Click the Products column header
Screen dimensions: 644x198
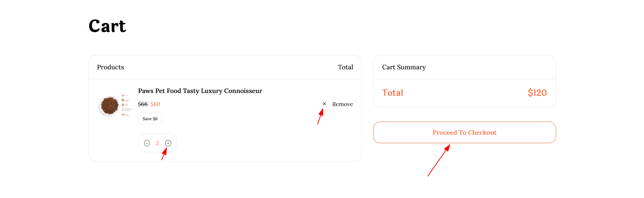pyautogui.click(x=110, y=67)
